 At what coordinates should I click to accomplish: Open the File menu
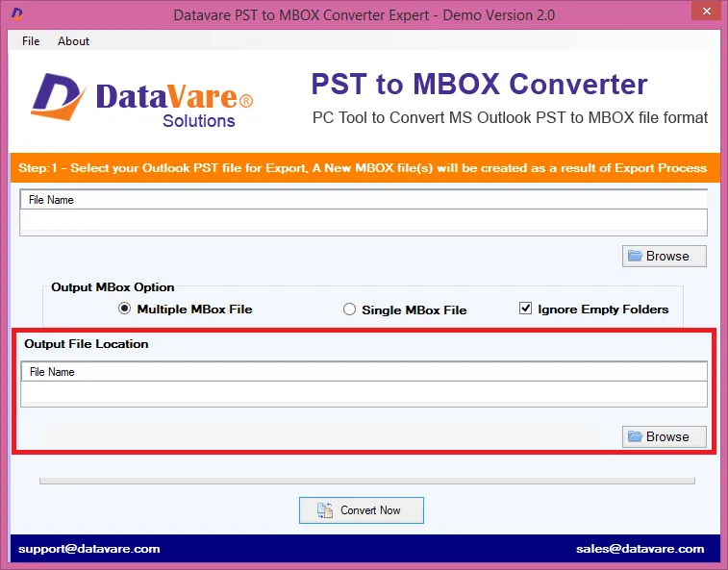coord(31,40)
